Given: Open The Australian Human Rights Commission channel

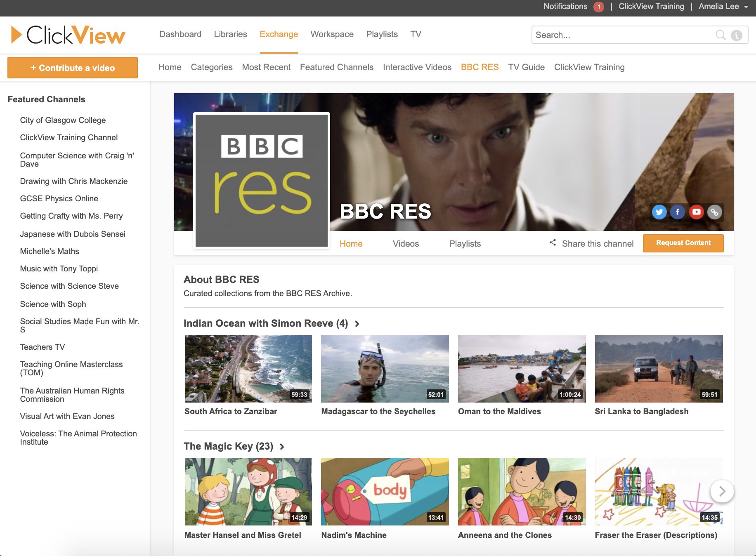Looking at the screenshot, I should [x=72, y=395].
